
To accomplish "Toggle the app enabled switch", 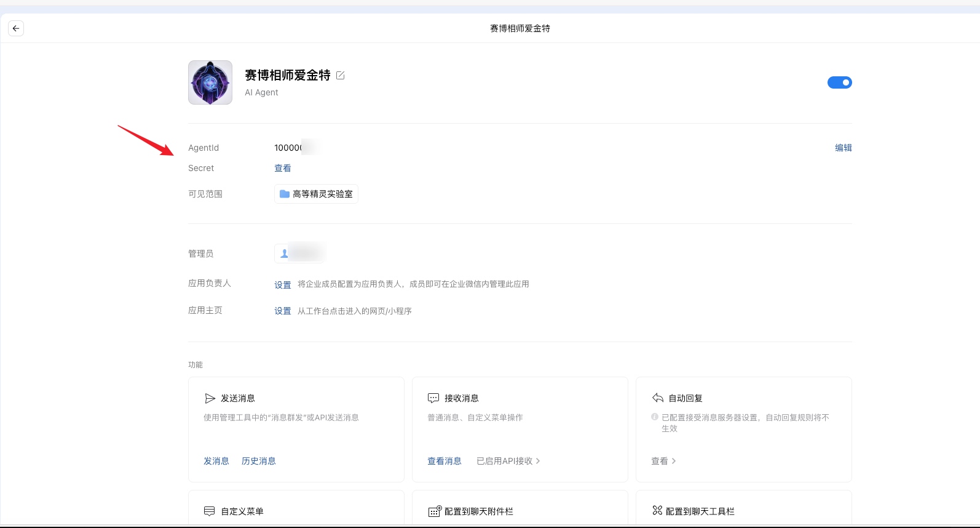I will point(840,82).
